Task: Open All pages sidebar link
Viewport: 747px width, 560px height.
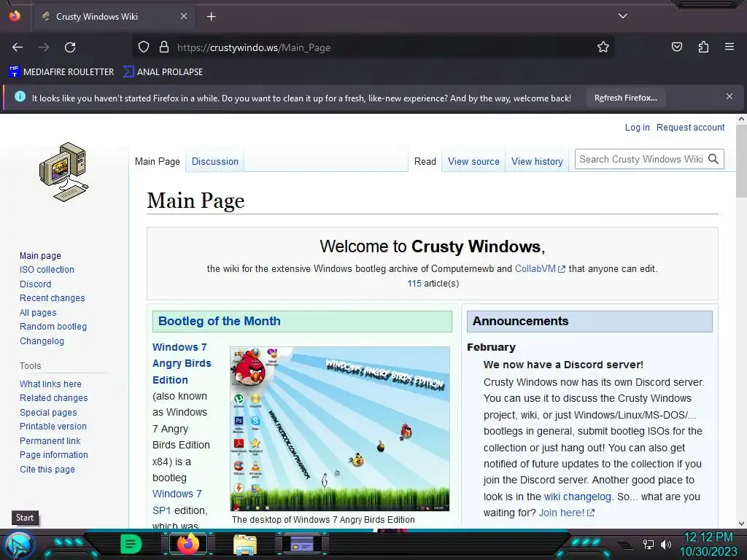Action: 38,313
